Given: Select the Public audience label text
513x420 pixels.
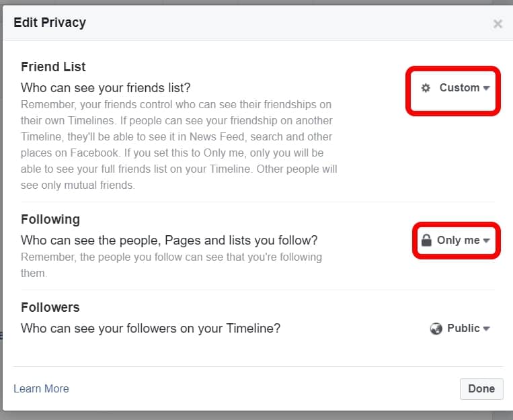Looking at the screenshot, I should [463, 329].
